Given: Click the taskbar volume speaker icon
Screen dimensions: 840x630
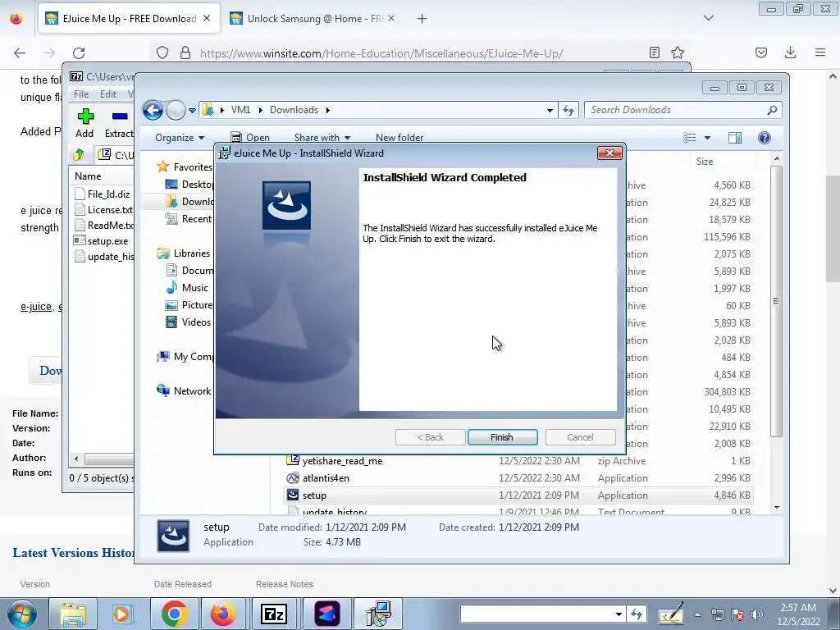Looking at the screenshot, I should 757,614.
